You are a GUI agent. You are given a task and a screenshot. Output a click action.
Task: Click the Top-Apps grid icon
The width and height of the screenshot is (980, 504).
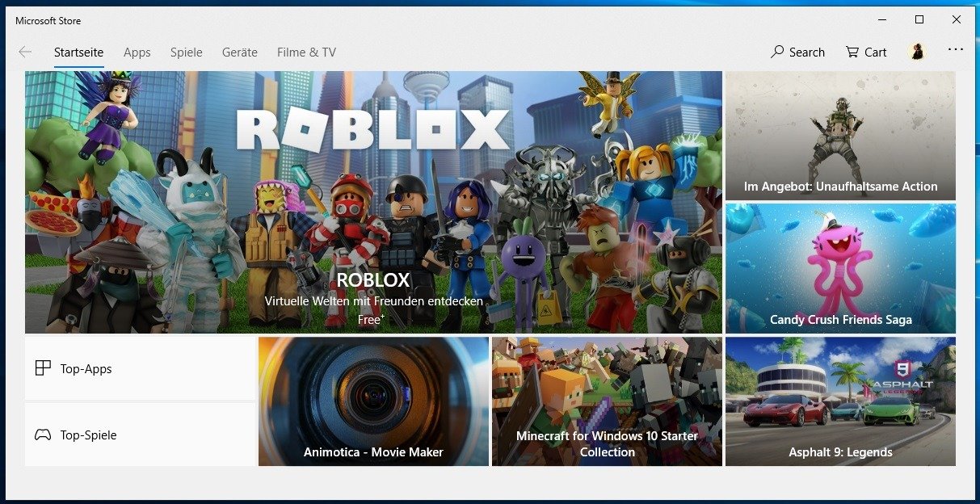pyautogui.click(x=43, y=368)
